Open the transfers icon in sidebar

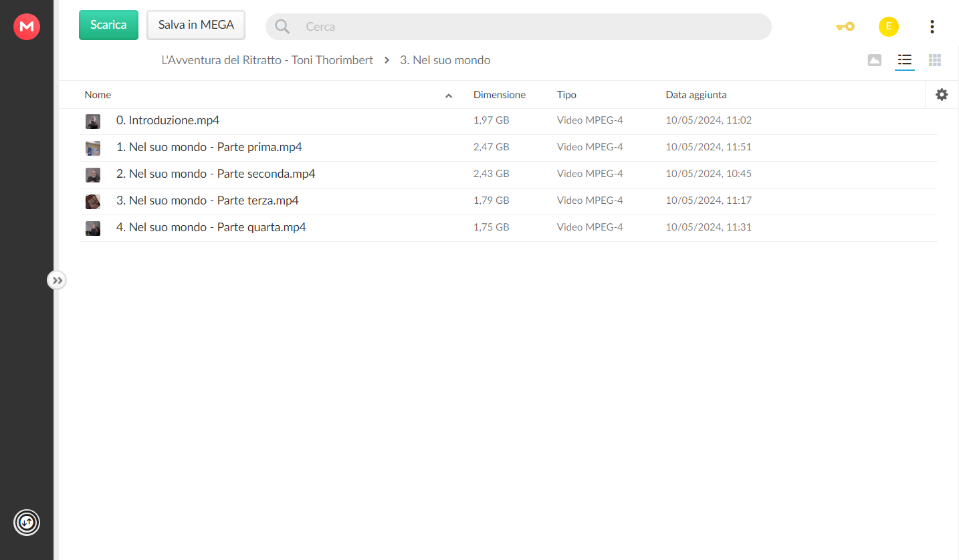[27, 522]
